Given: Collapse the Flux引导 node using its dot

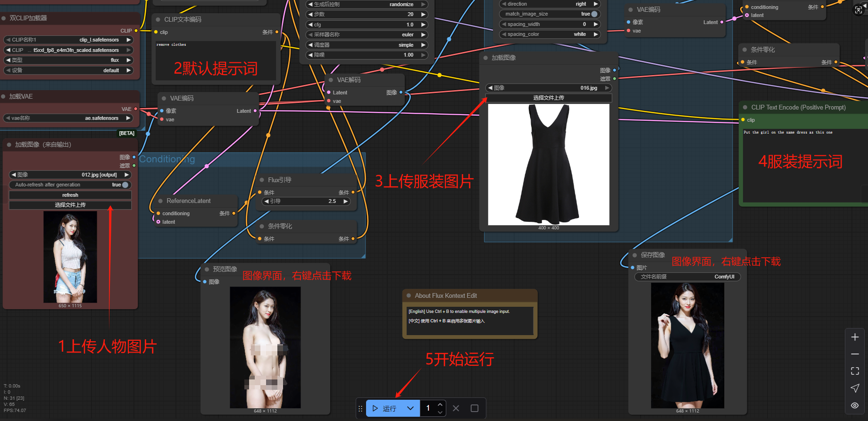Looking at the screenshot, I should point(262,180).
